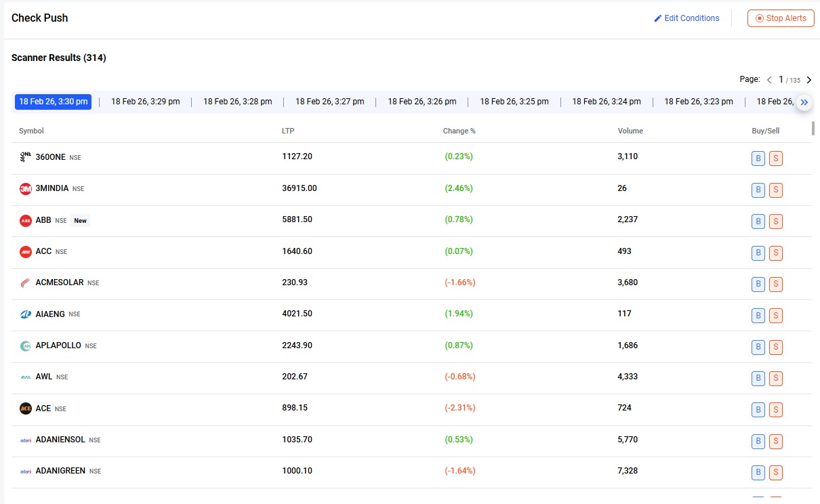This screenshot has height=504, width=820.
Task: Hit the Sell icon for AWL
Action: [776, 378]
